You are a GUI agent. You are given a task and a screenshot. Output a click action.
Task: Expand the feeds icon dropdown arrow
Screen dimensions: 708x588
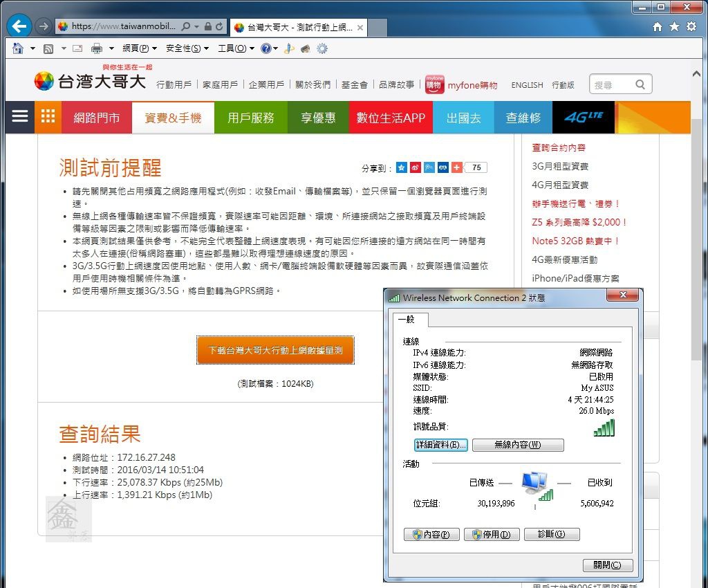[64, 48]
